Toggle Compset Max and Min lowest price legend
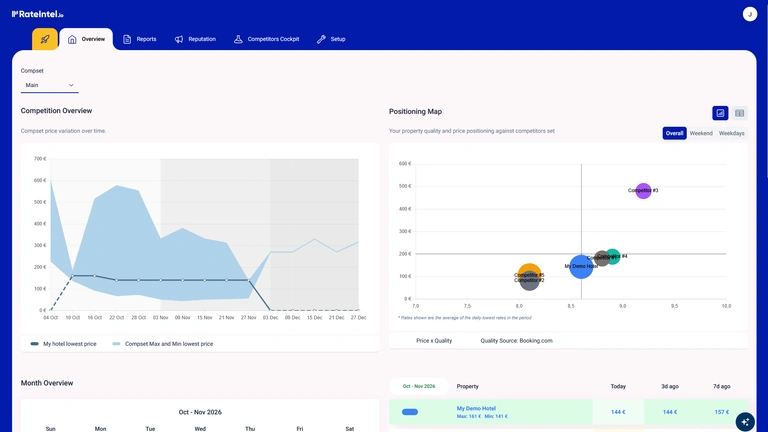 coord(163,344)
